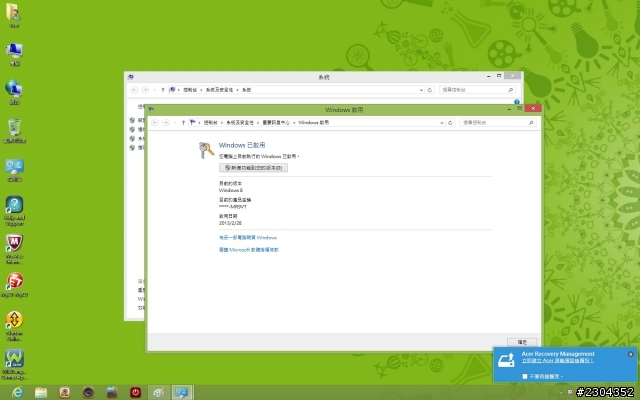Click the flag icon in Activation address bar
The width and height of the screenshot is (640, 400).
tap(193, 122)
